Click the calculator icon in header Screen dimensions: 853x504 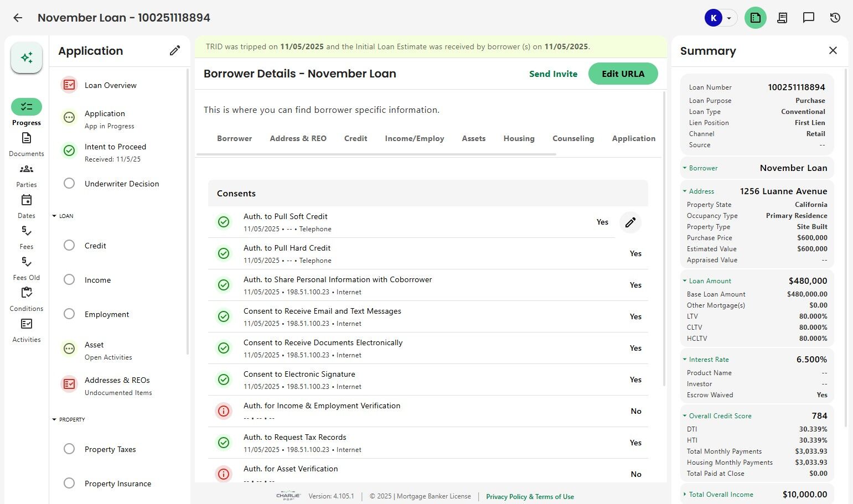782,18
